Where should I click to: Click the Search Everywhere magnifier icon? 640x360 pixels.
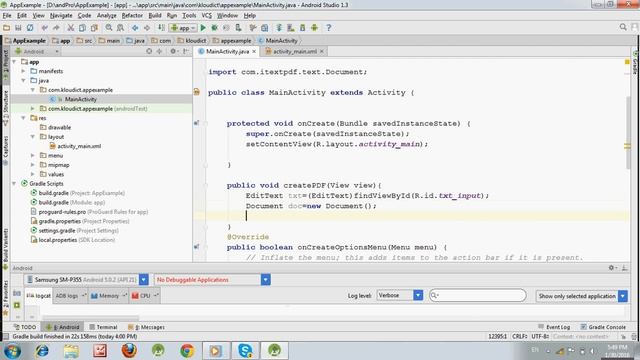tap(623, 27)
